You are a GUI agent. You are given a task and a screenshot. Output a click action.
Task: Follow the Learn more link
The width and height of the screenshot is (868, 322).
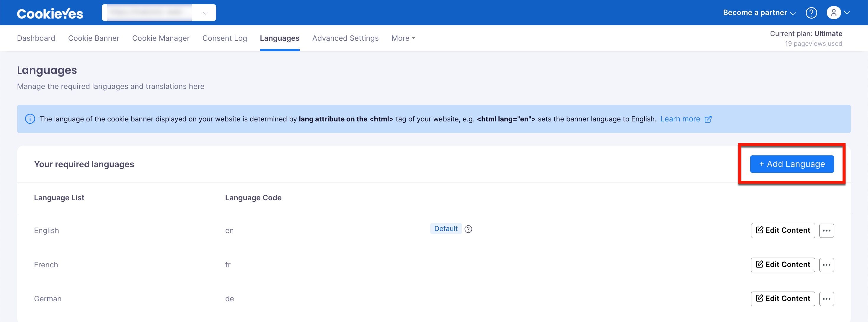point(680,119)
